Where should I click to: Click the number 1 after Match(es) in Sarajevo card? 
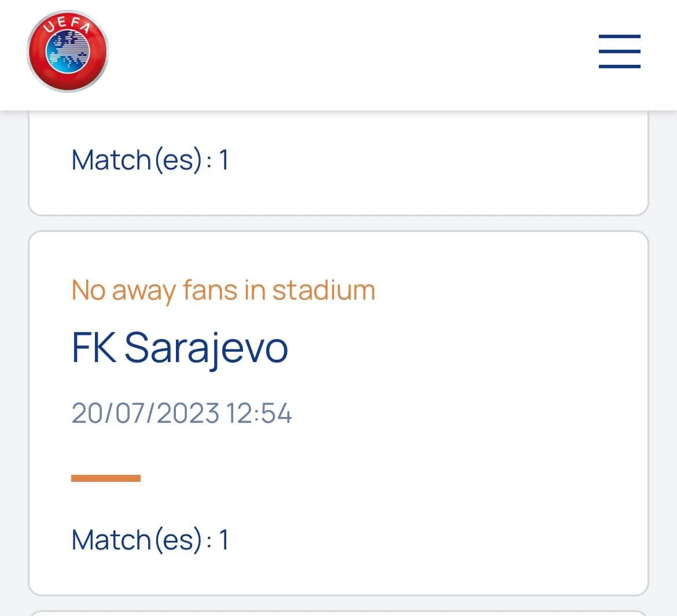coord(223,540)
